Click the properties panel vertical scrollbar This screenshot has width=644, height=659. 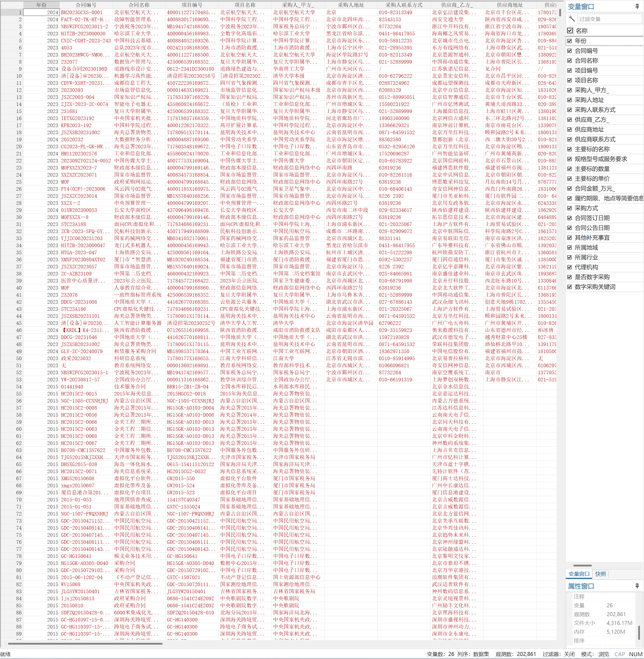pyautogui.click(x=639, y=633)
